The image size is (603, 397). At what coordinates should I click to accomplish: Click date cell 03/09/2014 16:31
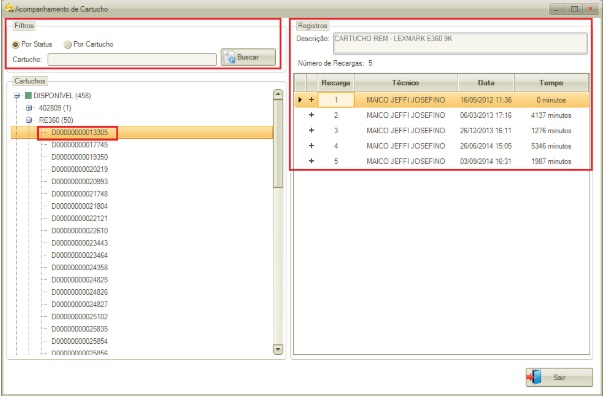486,162
